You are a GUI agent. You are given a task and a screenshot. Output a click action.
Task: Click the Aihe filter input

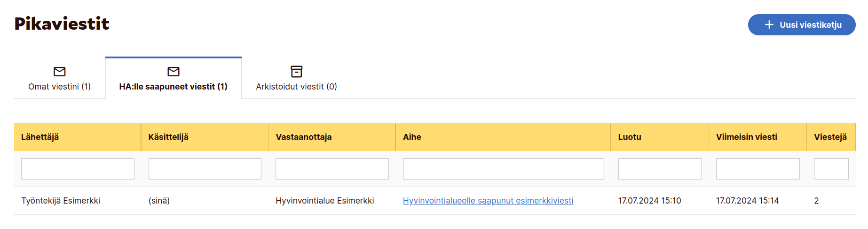[503, 169]
